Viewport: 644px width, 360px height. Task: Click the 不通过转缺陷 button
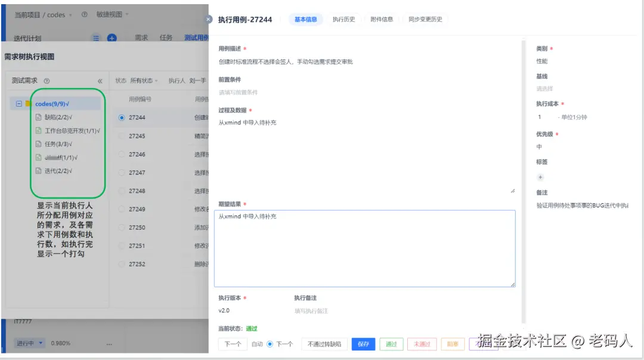(x=324, y=344)
